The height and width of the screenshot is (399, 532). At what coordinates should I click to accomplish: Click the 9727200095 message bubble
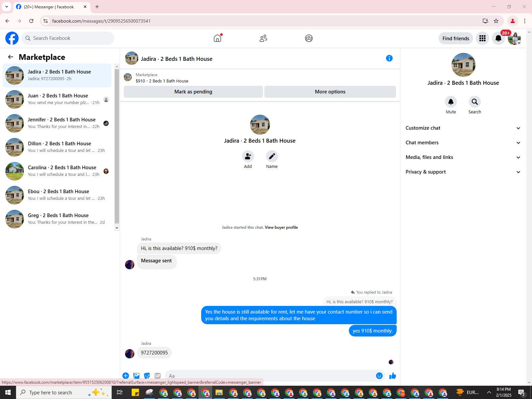pos(154,353)
